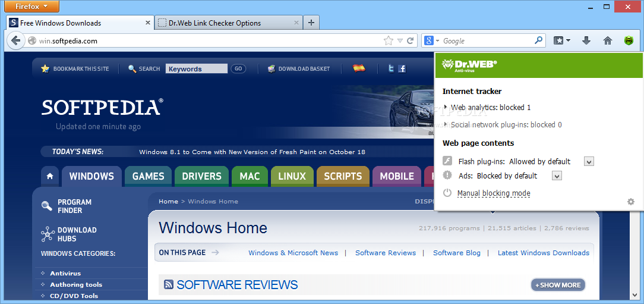Bookmark this page with the star
Screen dimensions: 644x304
(x=388, y=40)
